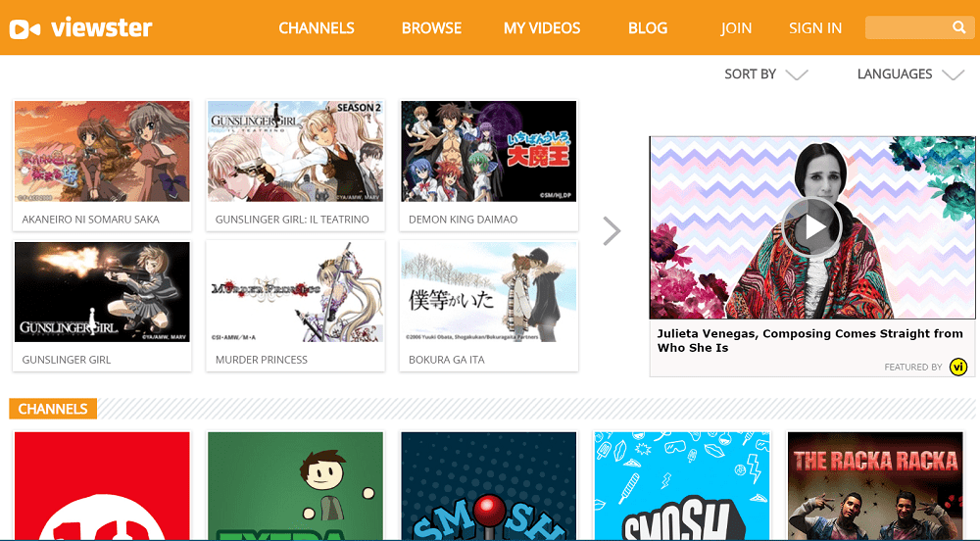Open Akaneiro ni Somaru Saka thumbnail
Screen dimensions: 980x541
pos(102,151)
